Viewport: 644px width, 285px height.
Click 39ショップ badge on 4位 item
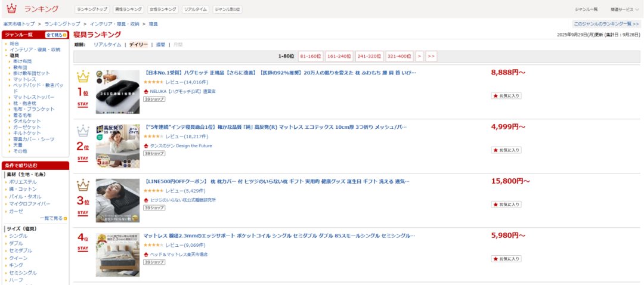(154, 262)
